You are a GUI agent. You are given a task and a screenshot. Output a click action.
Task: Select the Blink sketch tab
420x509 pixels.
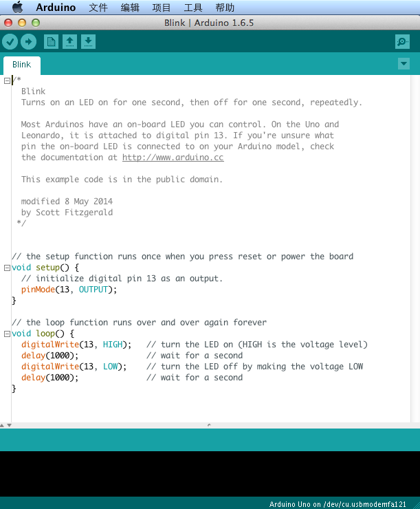pyautogui.click(x=21, y=65)
